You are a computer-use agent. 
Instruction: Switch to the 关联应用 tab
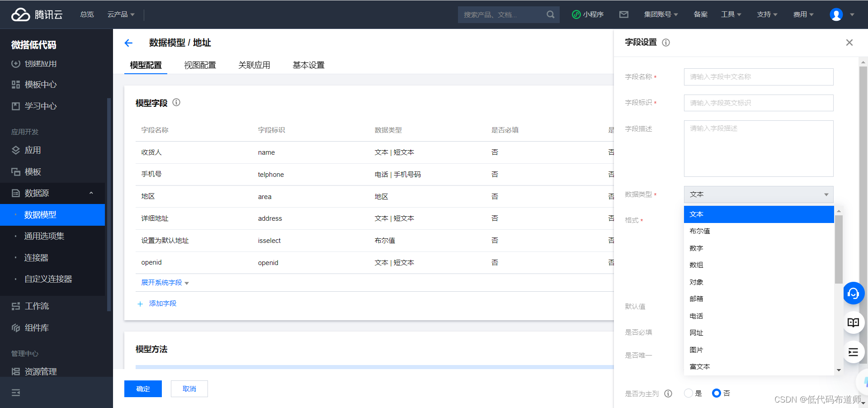pyautogui.click(x=254, y=65)
